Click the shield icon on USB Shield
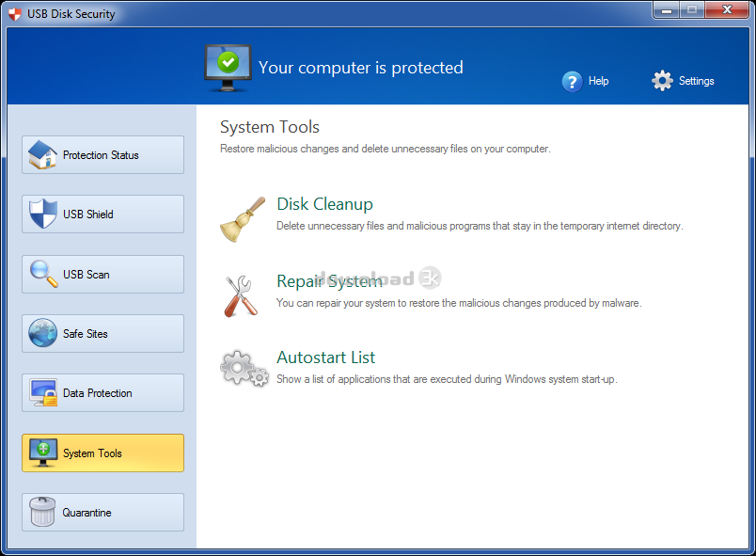756x556 pixels. point(43,214)
